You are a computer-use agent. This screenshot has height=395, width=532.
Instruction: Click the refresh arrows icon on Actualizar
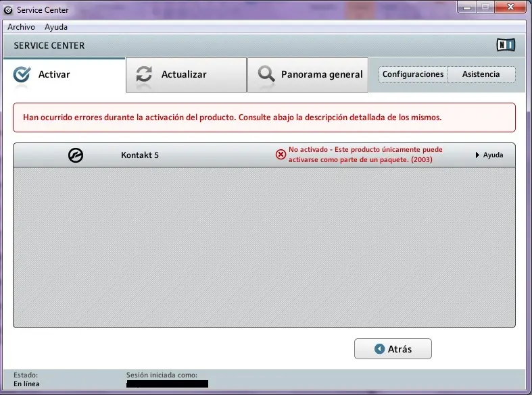click(x=144, y=74)
